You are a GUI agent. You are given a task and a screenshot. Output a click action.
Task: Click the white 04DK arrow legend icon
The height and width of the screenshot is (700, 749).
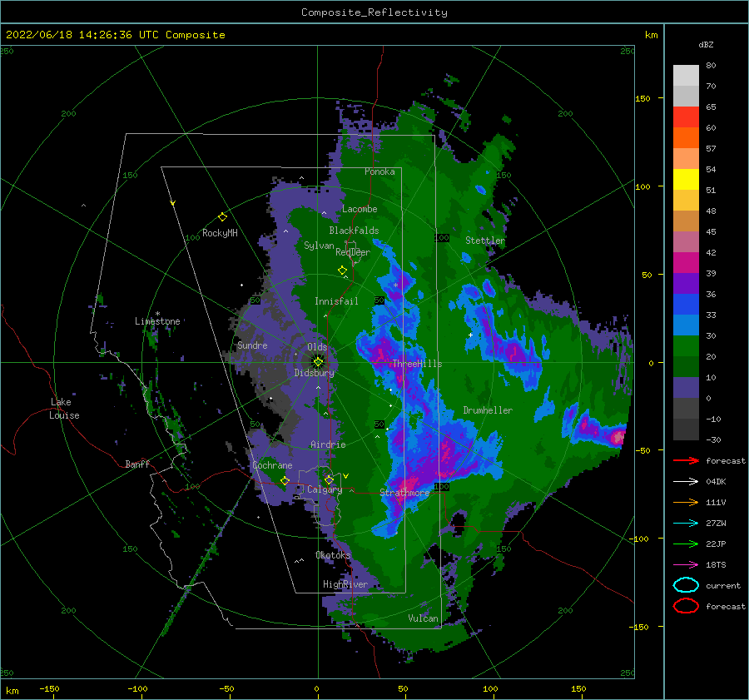pyautogui.click(x=686, y=482)
